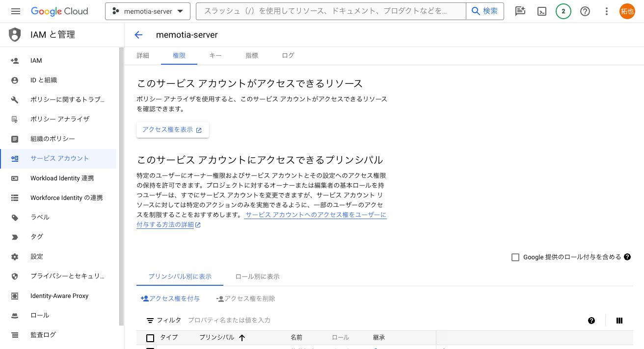Open サービス アカウントへのアクセス権 details link
The height and width of the screenshot is (349, 644).
316,215
